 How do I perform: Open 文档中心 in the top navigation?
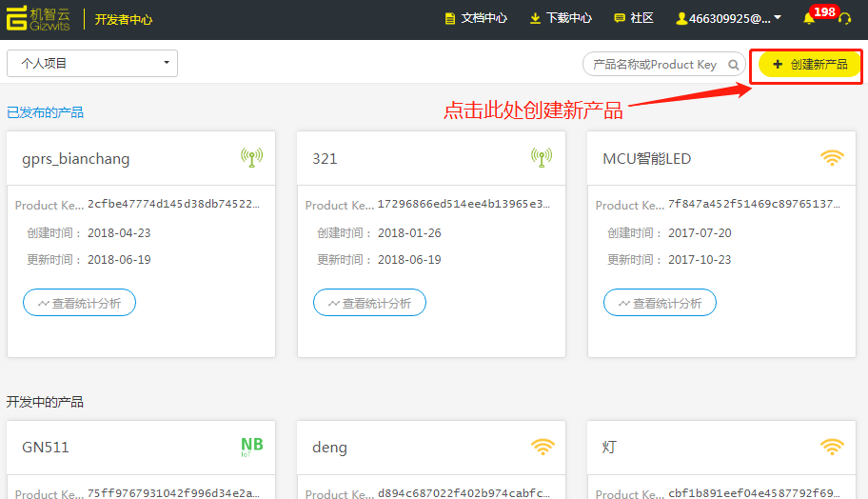click(x=476, y=19)
